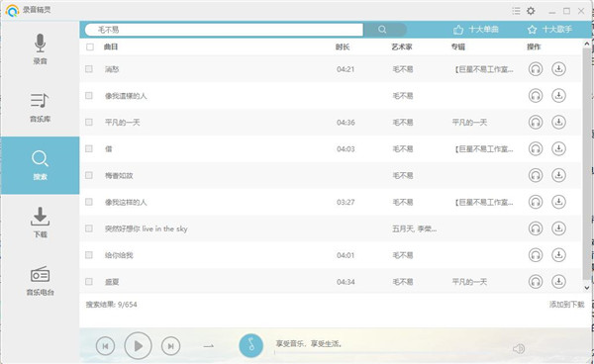
Task: Tick checkbox for 平凡的一天 row
Action: [x=89, y=122]
